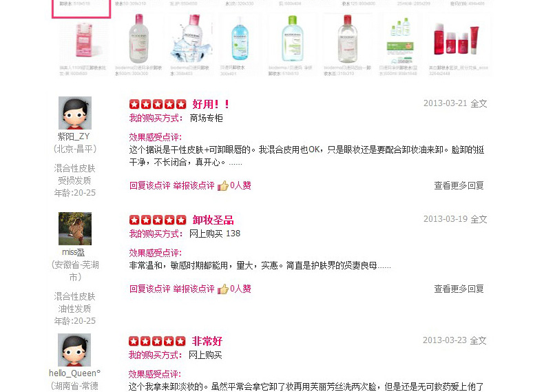The width and height of the screenshot is (544, 392).
Task: Click the star rating of 非常好 review
Action: pyautogui.click(x=157, y=341)
